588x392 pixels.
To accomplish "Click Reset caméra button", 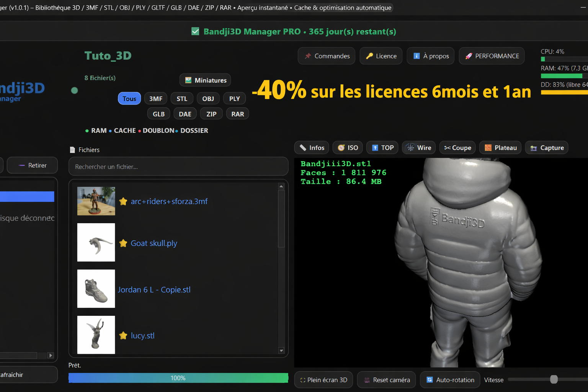I will [x=386, y=380].
